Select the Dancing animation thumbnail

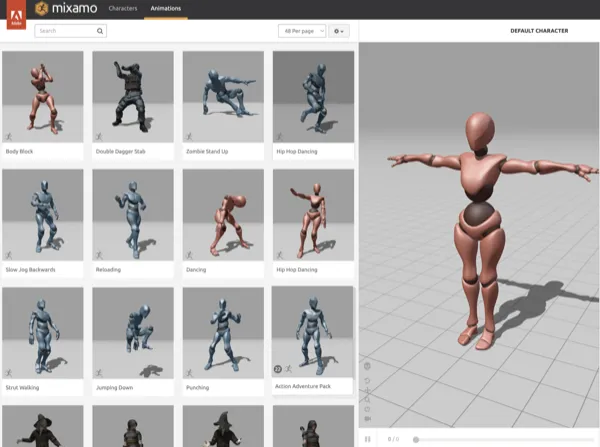[x=223, y=215]
